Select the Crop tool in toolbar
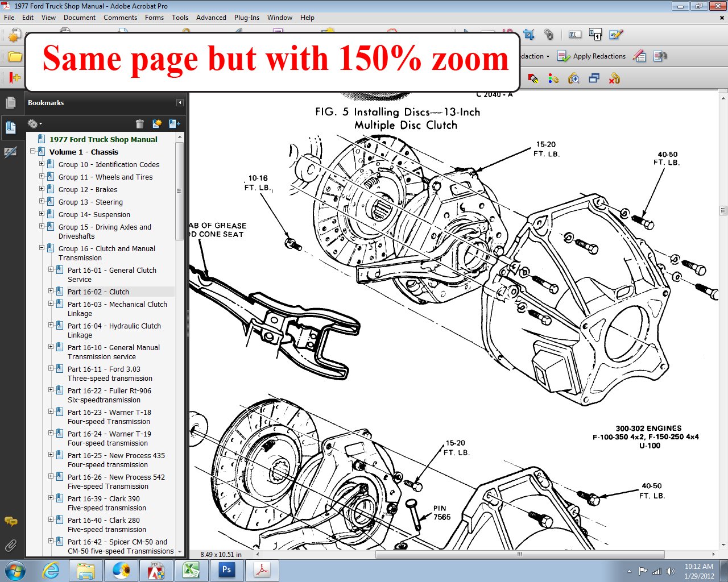Screen dimensions: 728x582 529,35
